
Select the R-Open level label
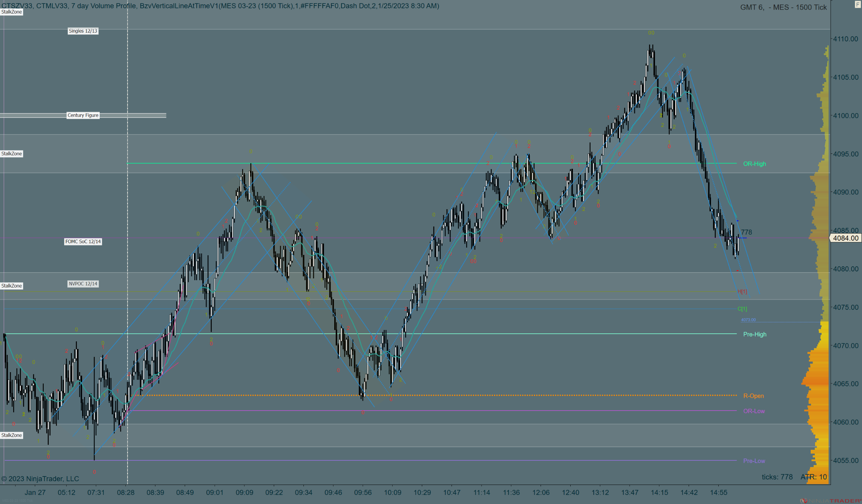(x=754, y=396)
